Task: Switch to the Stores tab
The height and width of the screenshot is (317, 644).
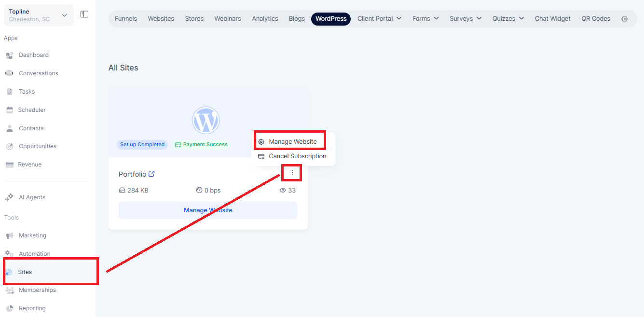Action: pyautogui.click(x=194, y=19)
